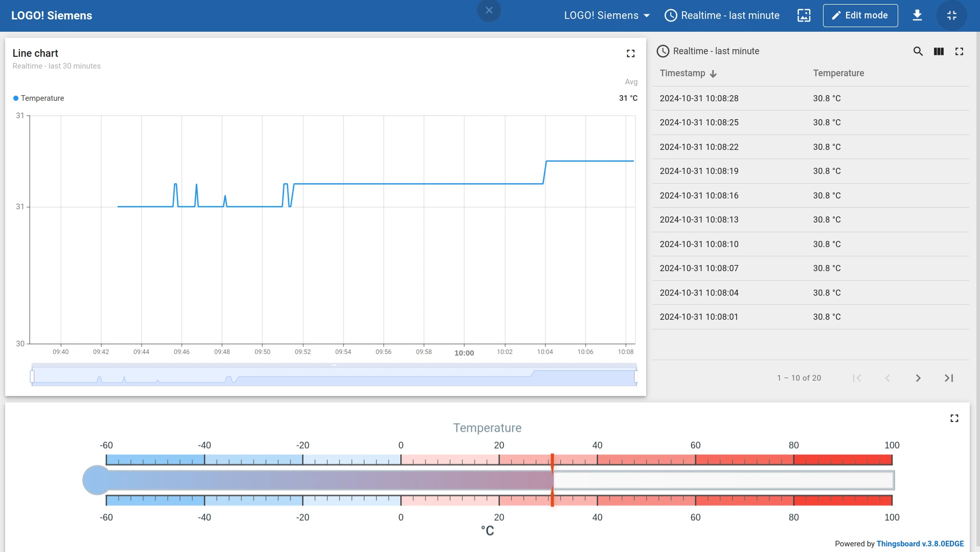980x552 pixels.
Task: Maximize the timeseries table widget
Action: [x=959, y=51]
